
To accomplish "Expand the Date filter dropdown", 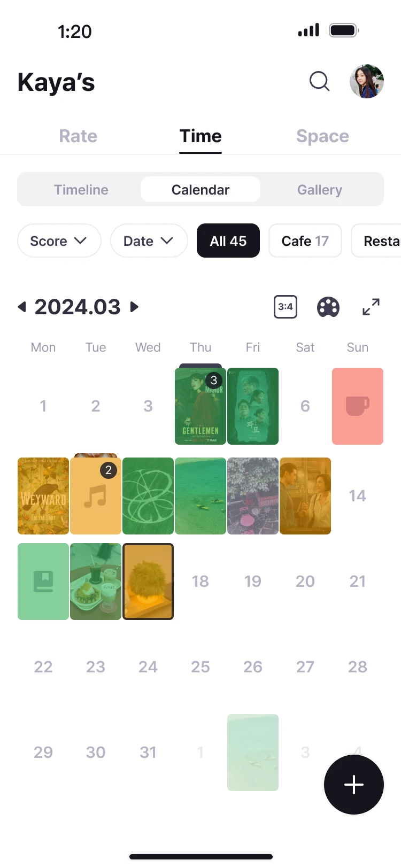I will (x=149, y=241).
